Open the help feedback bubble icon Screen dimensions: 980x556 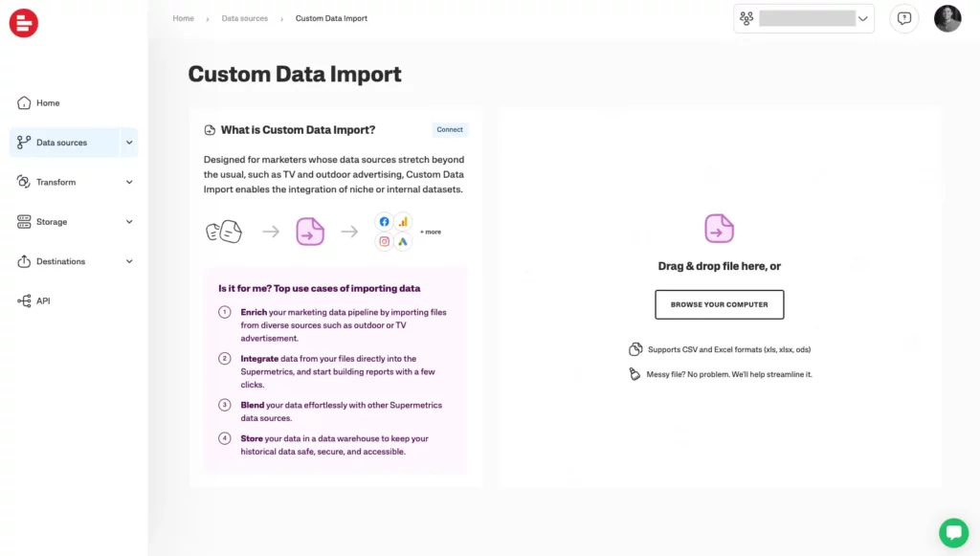(x=903, y=18)
